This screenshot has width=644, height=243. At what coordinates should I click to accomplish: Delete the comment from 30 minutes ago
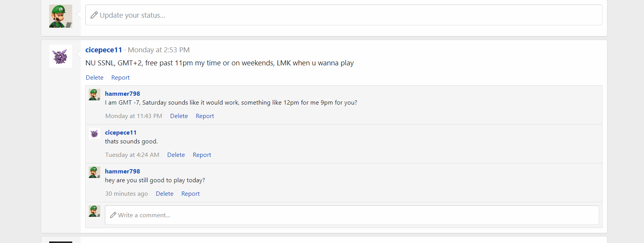click(165, 193)
